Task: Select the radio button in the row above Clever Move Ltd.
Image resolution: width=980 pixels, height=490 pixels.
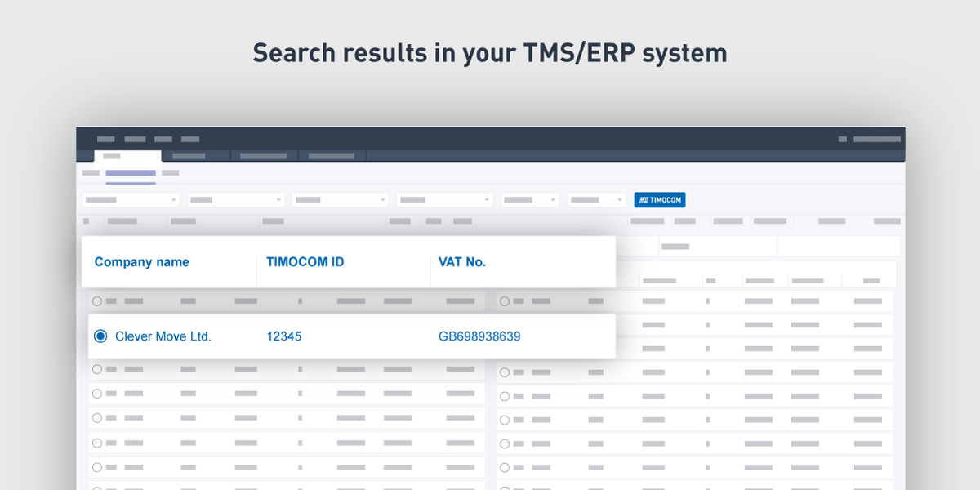Action: (97, 301)
